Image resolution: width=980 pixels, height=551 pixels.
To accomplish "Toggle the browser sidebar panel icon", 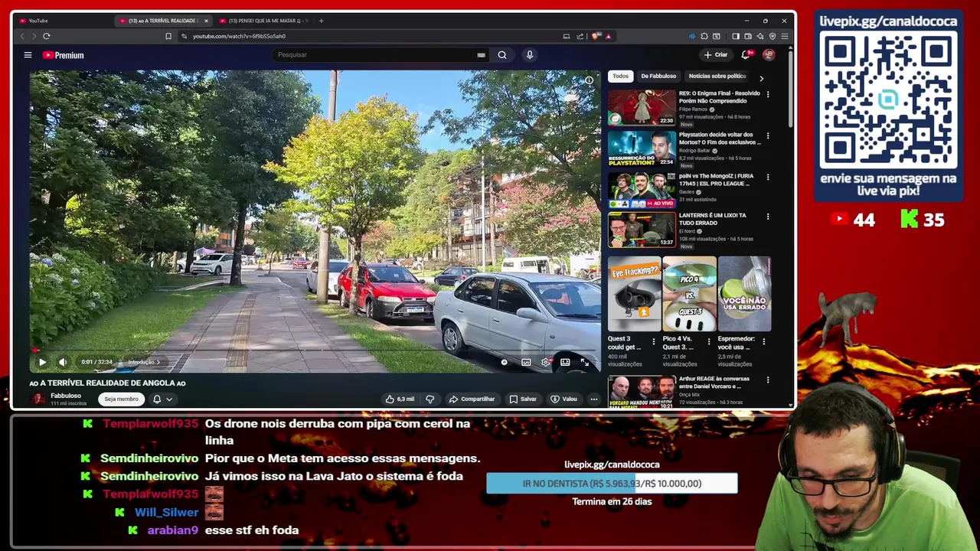I will 736,36.
